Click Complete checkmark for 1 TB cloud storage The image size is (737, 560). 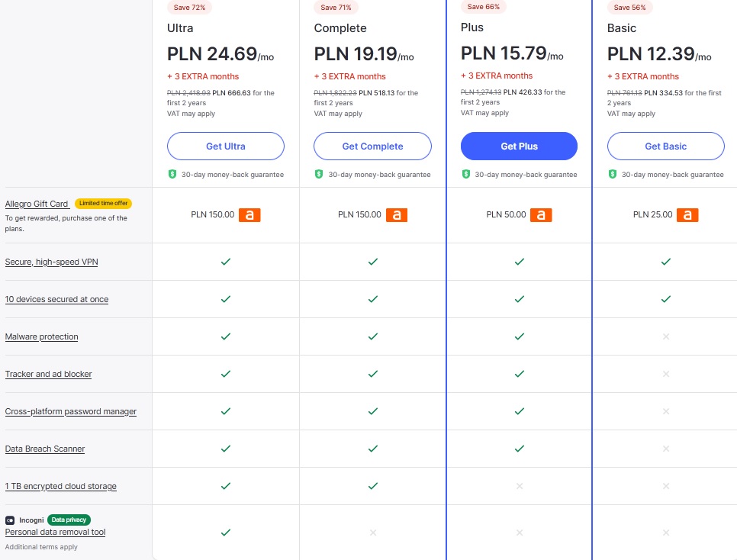[373, 486]
